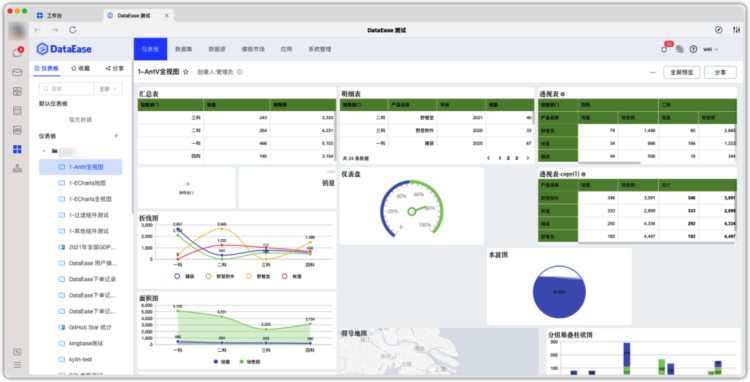The image size is (750, 382).
Task: Open the 全部 filter dropdown
Action: (x=108, y=89)
